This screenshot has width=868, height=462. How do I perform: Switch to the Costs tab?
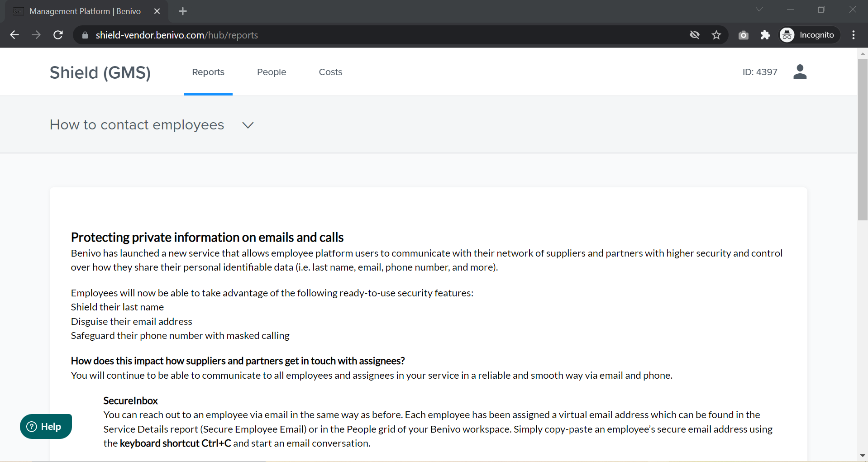coord(330,72)
